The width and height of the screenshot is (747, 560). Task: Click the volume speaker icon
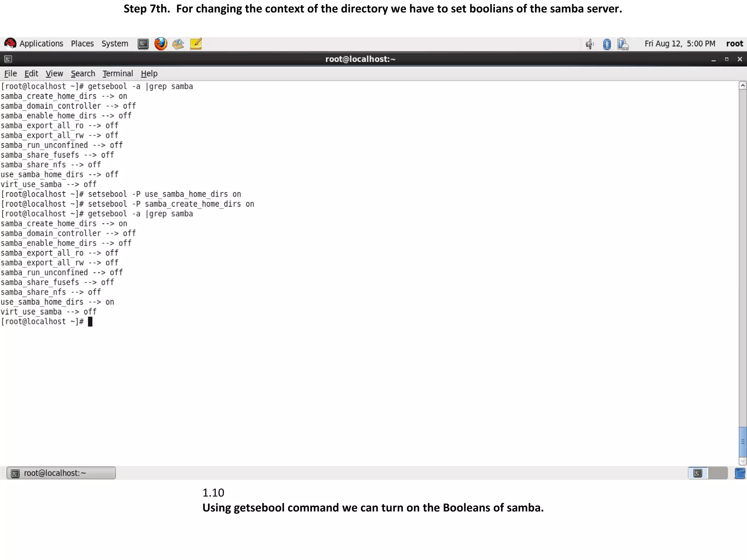589,44
